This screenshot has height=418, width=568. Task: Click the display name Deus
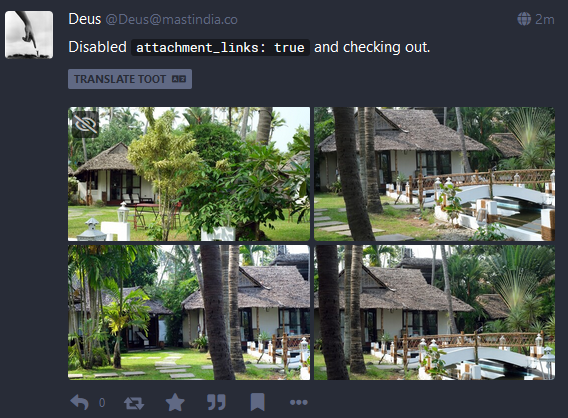point(85,19)
